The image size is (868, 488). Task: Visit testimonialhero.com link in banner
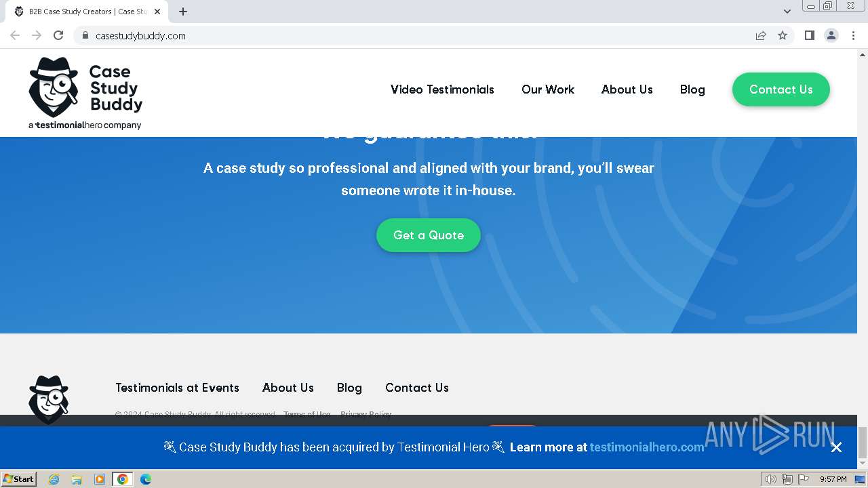647,447
